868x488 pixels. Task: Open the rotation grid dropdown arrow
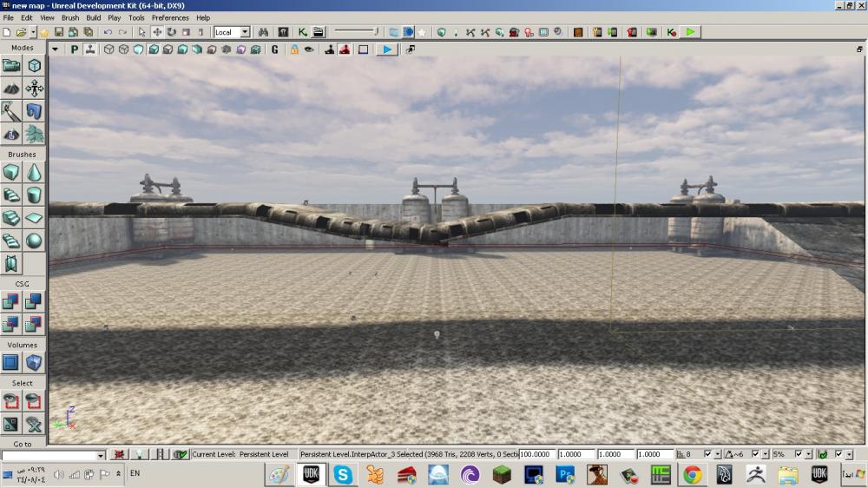pyautogui.click(x=766, y=454)
